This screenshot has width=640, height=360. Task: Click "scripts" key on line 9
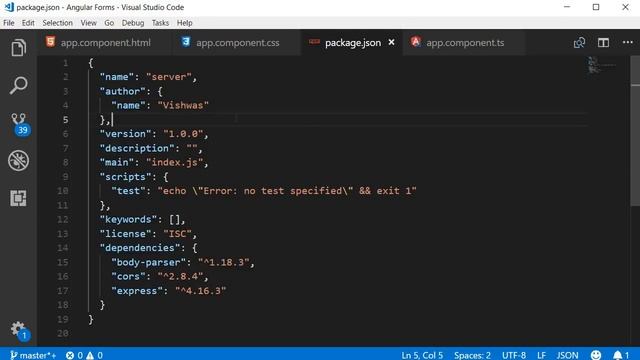pos(125,177)
